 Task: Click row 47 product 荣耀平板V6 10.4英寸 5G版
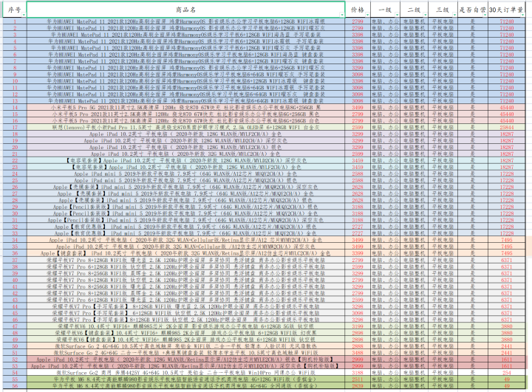(x=186, y=326)
